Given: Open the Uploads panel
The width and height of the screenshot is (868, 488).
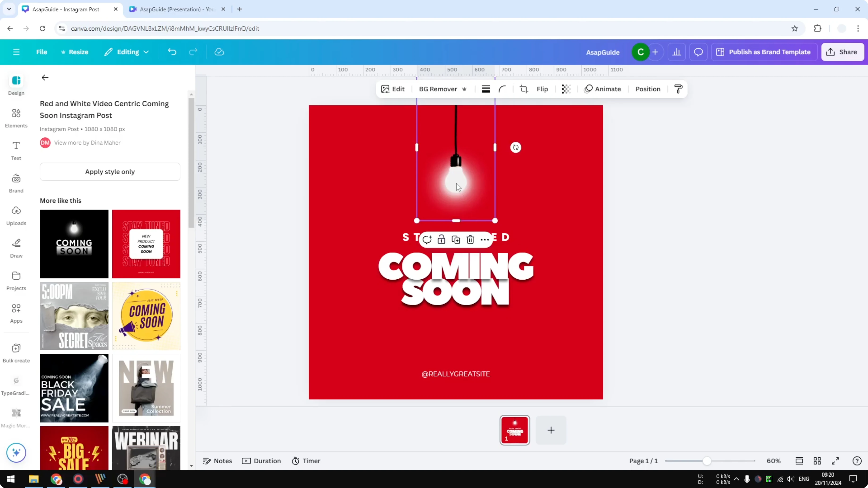Looking at the screenshot, I should point(16,215).
